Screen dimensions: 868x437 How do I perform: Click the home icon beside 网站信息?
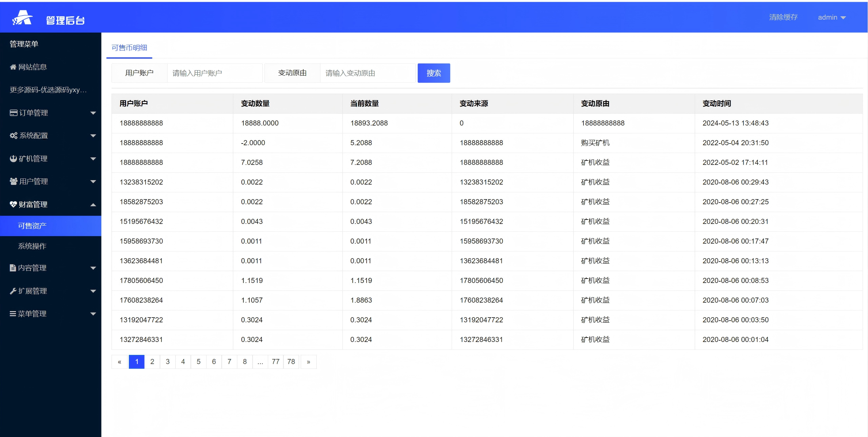pyautogui.click(x=13, y=67)
